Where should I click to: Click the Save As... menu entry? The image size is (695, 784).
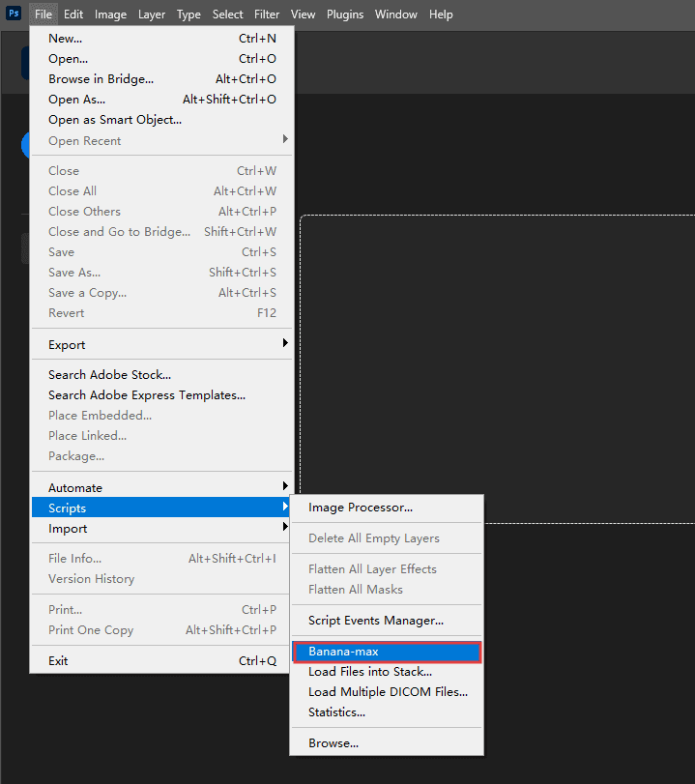(161, 273)
